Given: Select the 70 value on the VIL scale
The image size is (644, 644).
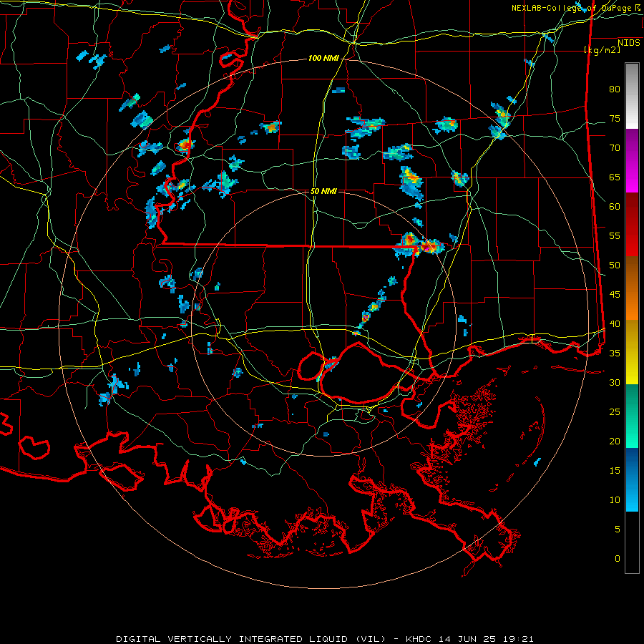Looking at the screenshot, I should [x=615, y=148].
